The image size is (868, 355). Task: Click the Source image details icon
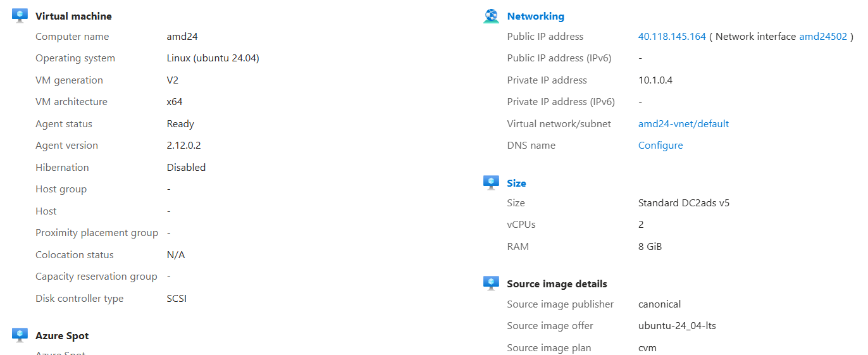point(491,283)
